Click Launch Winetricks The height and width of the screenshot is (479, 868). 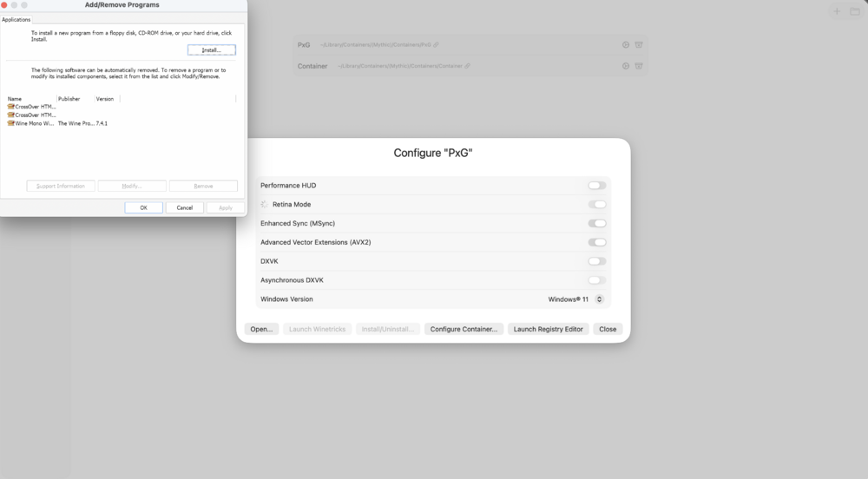click(317, 329)
